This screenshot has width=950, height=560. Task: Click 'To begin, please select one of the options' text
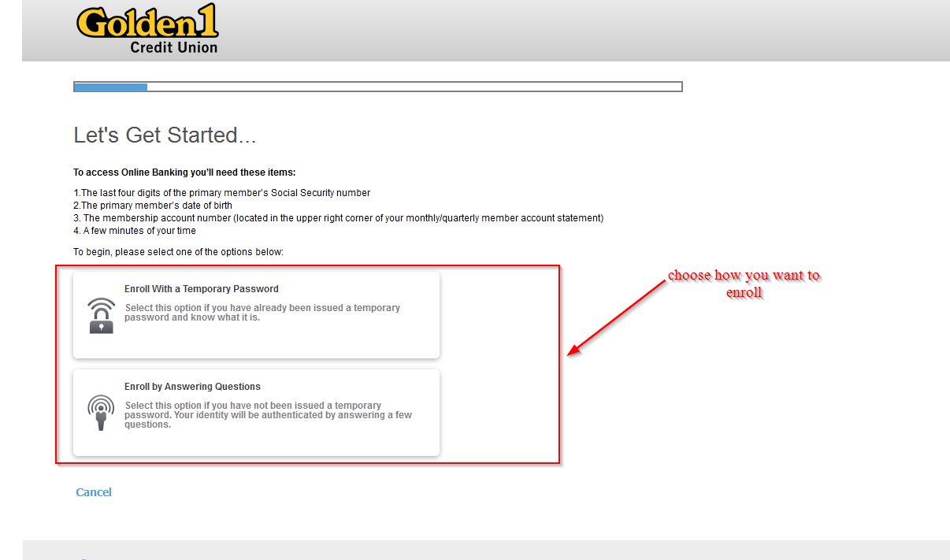[x=178, y=252]
